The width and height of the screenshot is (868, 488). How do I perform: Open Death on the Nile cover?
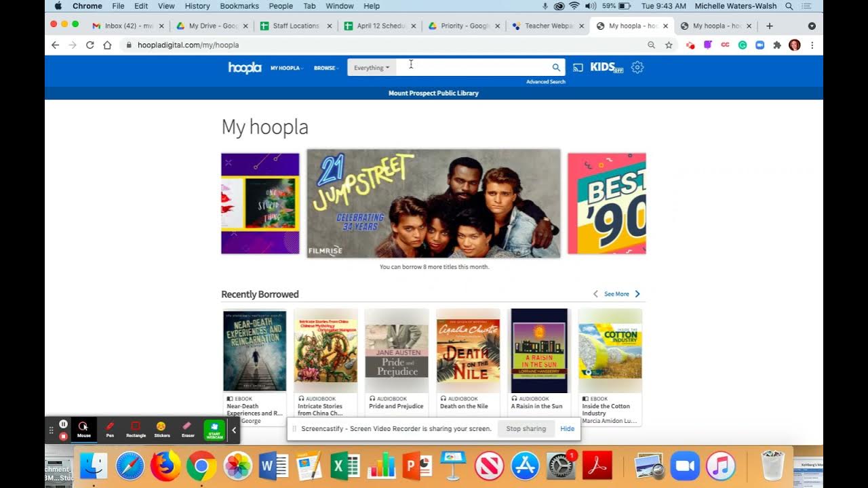point(468,351)
